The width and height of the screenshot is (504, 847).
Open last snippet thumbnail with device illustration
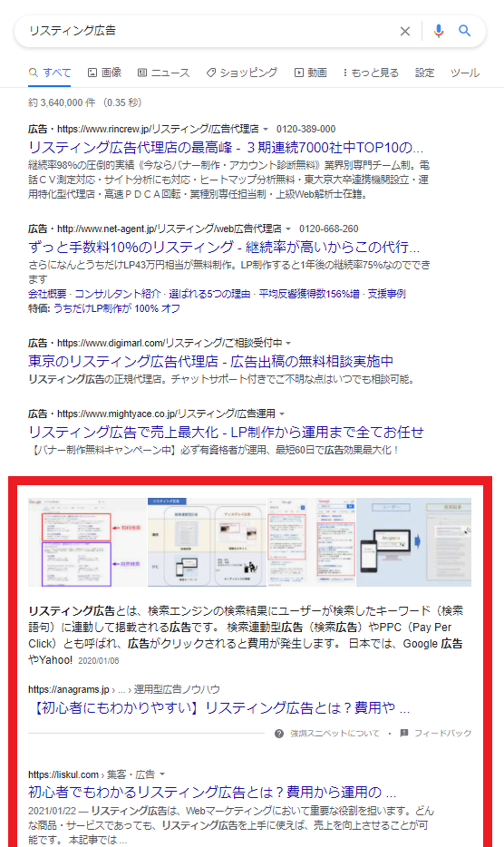tap(413, 542)
